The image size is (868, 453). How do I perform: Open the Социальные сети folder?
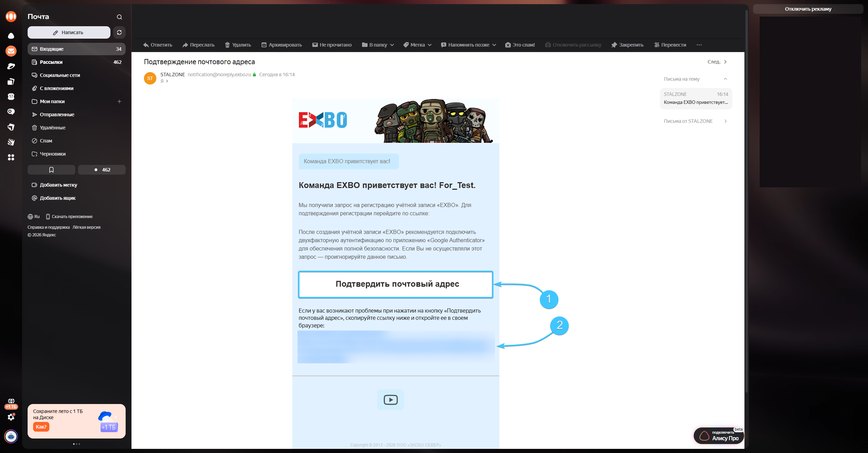point(77,75)
